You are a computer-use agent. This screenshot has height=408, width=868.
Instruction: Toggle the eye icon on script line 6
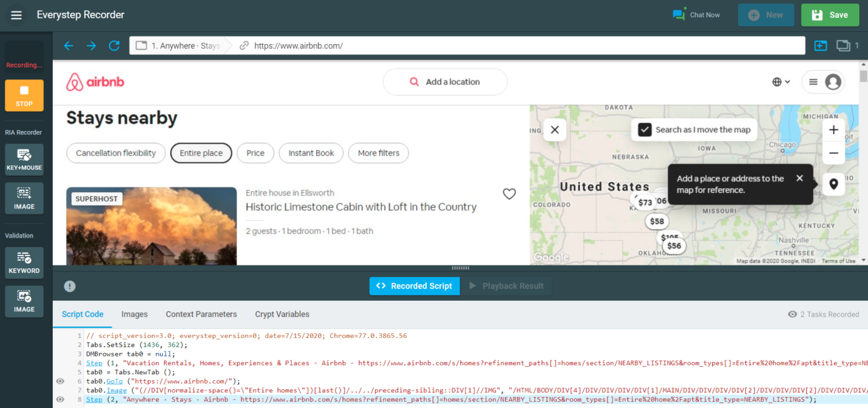tap(61, 381)
